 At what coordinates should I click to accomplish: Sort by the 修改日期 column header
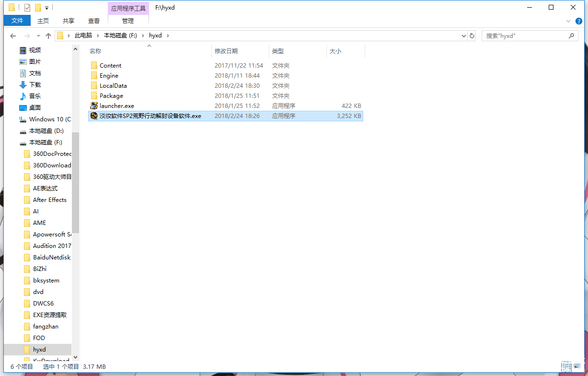click(x=226, y=51)
